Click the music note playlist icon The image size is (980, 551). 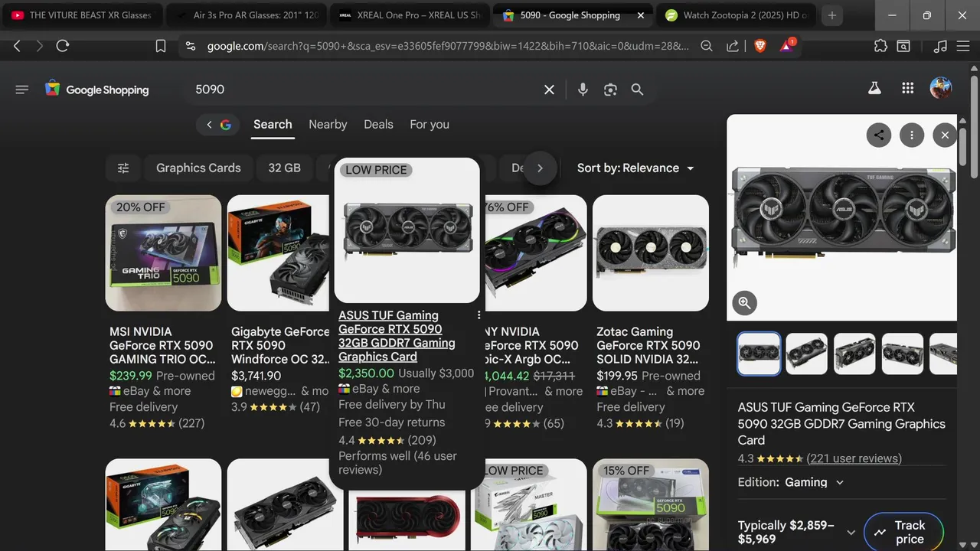tap(940, 46)
